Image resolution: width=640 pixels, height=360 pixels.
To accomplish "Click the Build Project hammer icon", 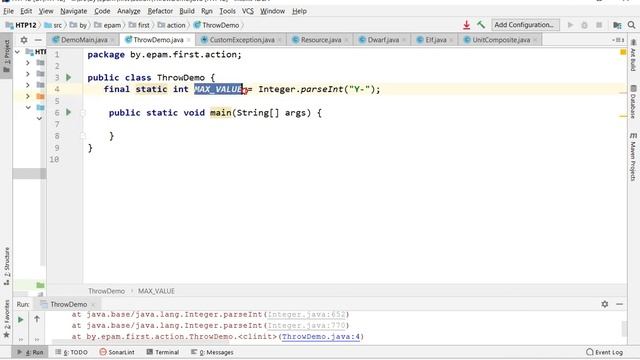I will point(481,25).
